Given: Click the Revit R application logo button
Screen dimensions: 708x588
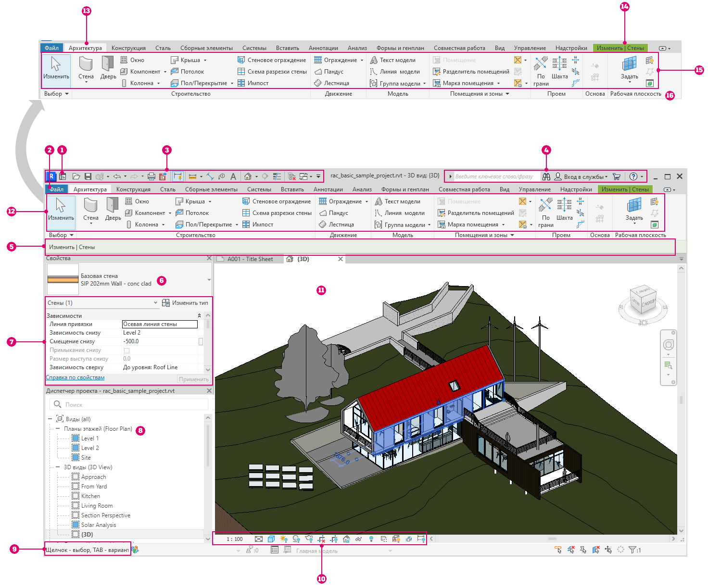Looking at the screenshot, I should (x=51, y=176).
